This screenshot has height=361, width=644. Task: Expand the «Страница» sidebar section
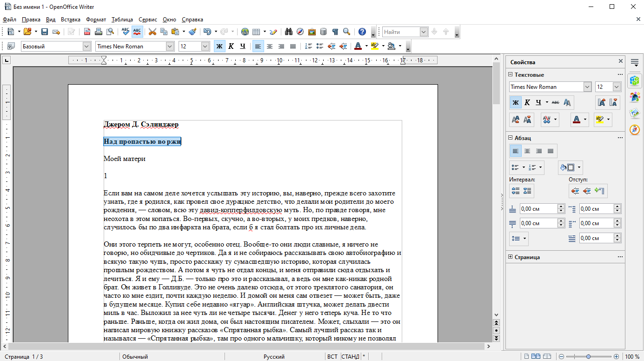pyautogui.click(x=510, y=257)
